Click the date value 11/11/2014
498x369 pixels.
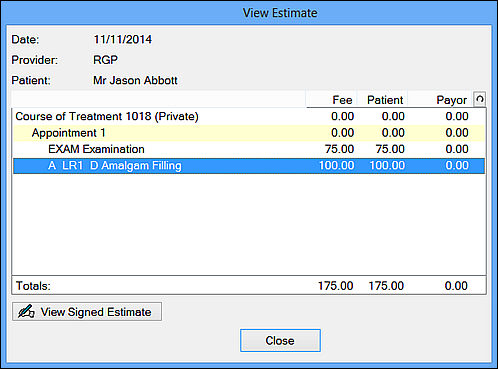[123, 40]
